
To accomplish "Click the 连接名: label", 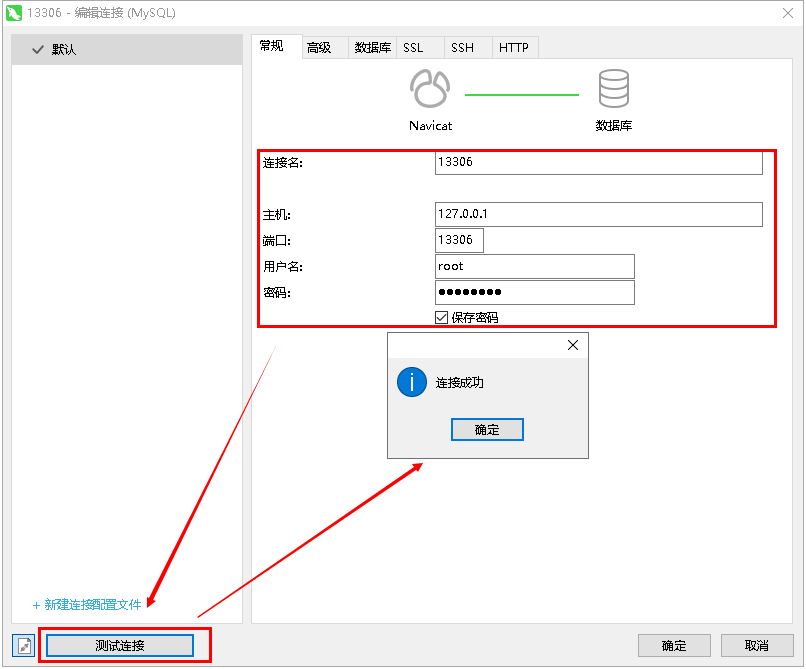I will point(283,163).
